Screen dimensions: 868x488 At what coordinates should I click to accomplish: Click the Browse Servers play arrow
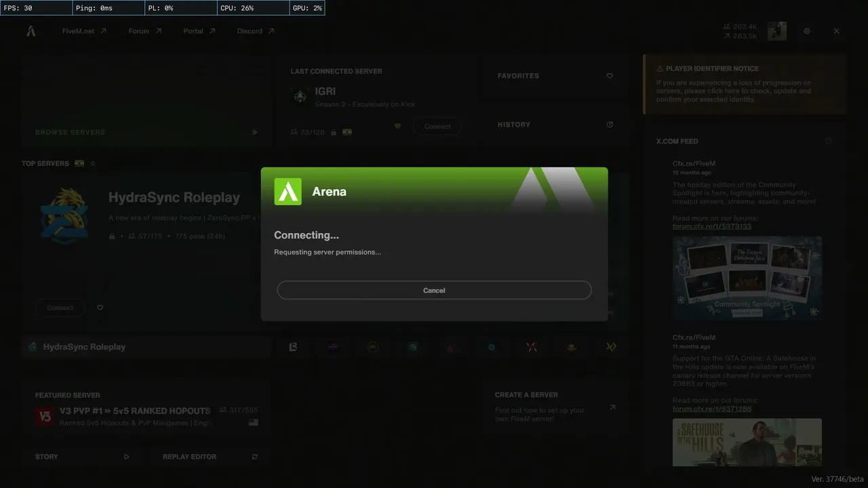[x=255, y=132]
